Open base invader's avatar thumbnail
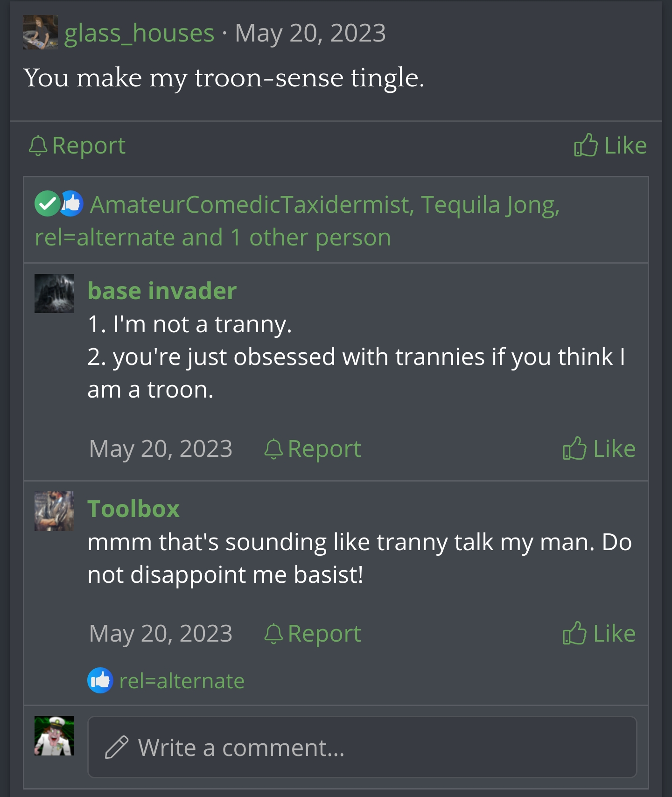Screen dimensions: 672x797 pyautogui.click(x=54, y=293)
